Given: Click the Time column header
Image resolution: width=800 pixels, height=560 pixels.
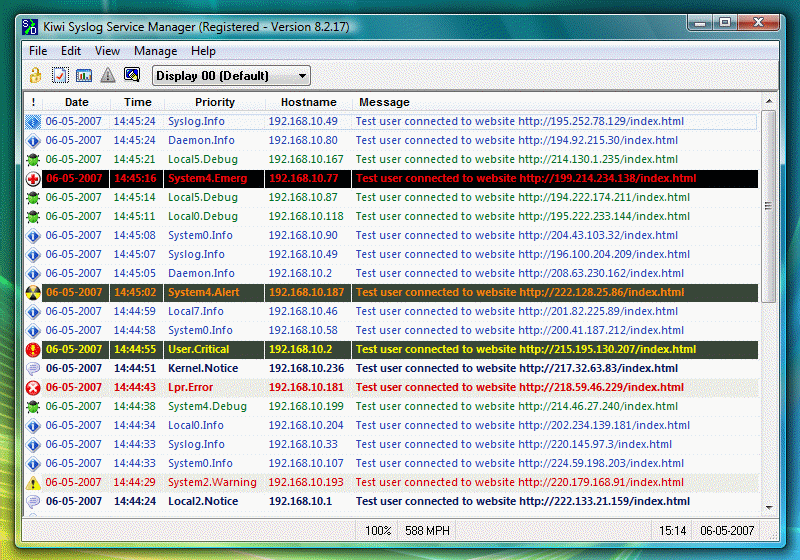Looking at the screenshot, I should click(138, 102).
